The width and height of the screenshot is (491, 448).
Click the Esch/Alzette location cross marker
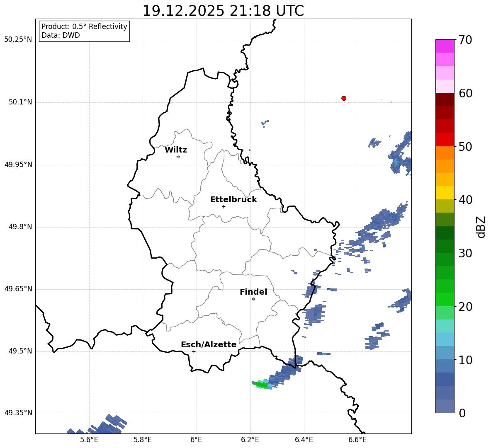tap(194, 351)
